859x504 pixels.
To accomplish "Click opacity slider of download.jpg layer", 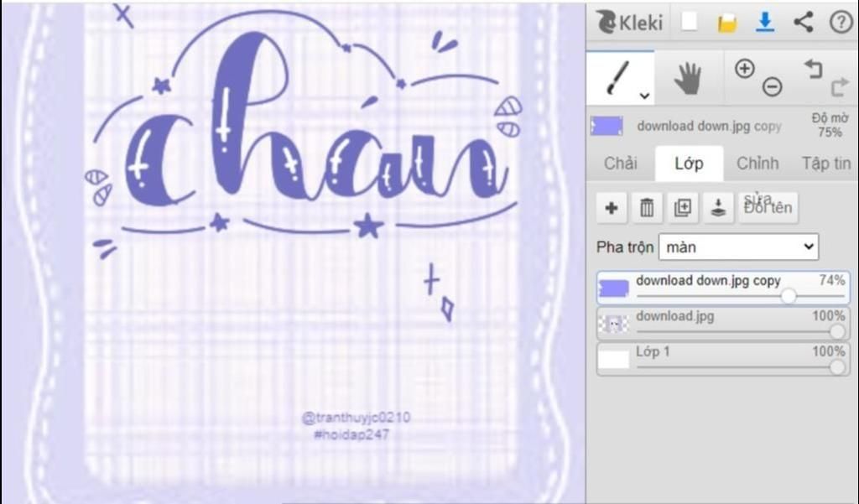I will (741, 331).
